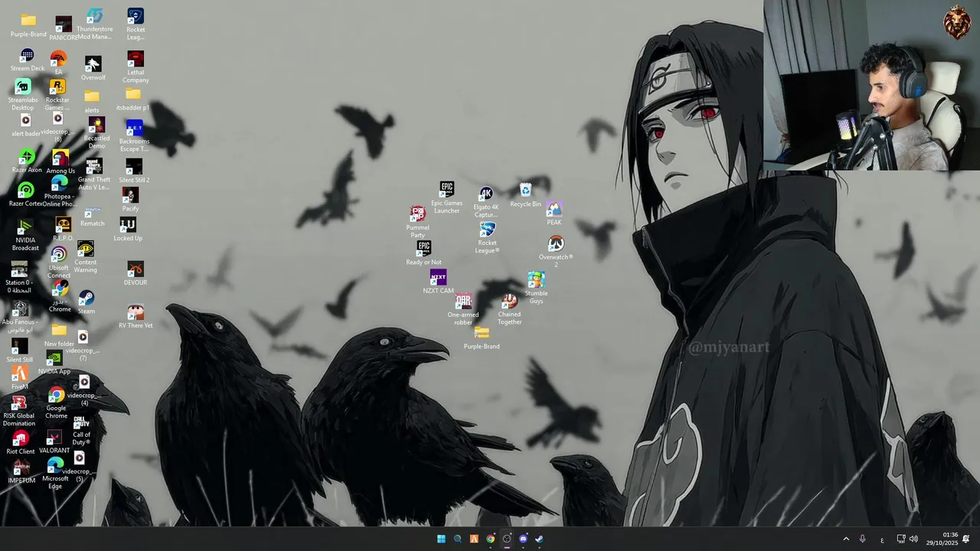Launch the R.E.P.O. game shortcut

[64, 229]
